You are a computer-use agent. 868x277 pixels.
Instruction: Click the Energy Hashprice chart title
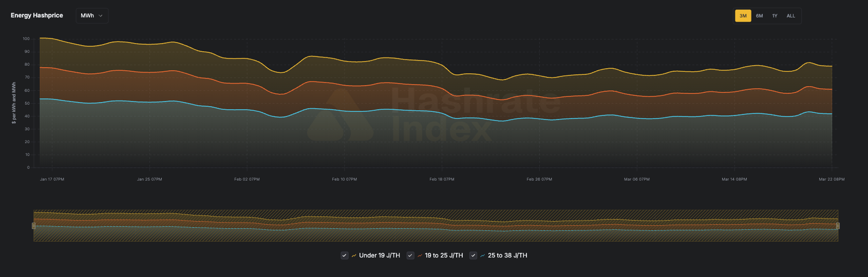[x=37, y=15]
